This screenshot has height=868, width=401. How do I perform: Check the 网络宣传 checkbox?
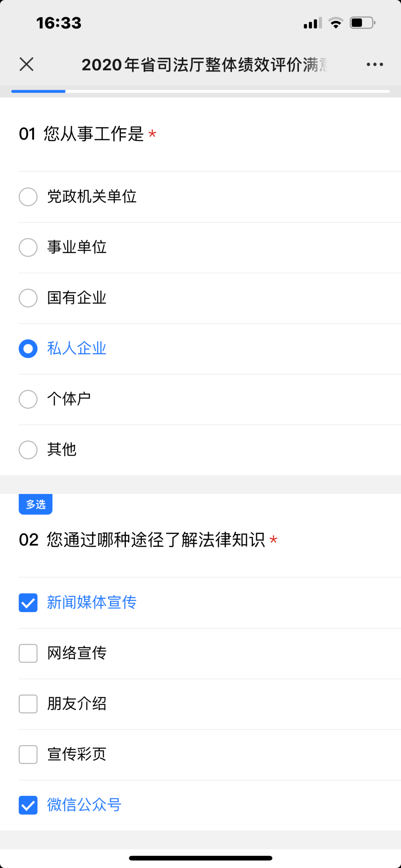tap(28, 653)
